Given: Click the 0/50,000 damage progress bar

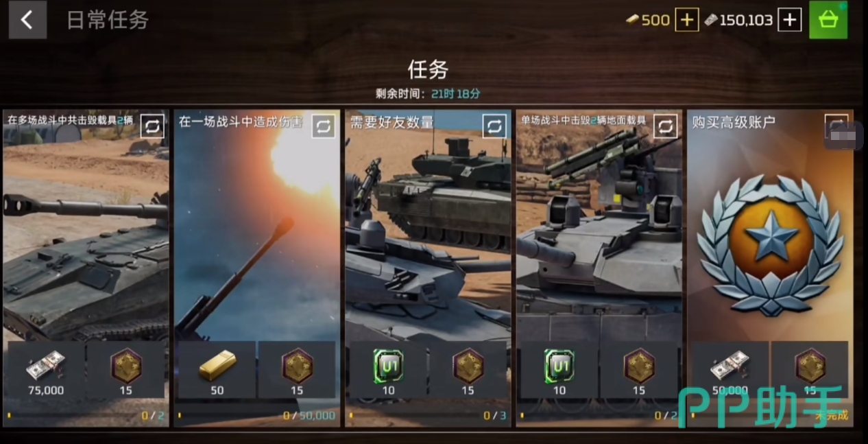Looking at the screenshot, I should point(257,415).
